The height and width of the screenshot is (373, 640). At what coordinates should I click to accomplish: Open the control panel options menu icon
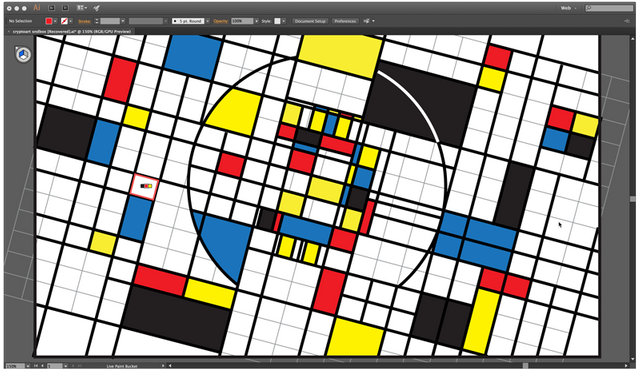pyautogui.click(x=627, y=21)
